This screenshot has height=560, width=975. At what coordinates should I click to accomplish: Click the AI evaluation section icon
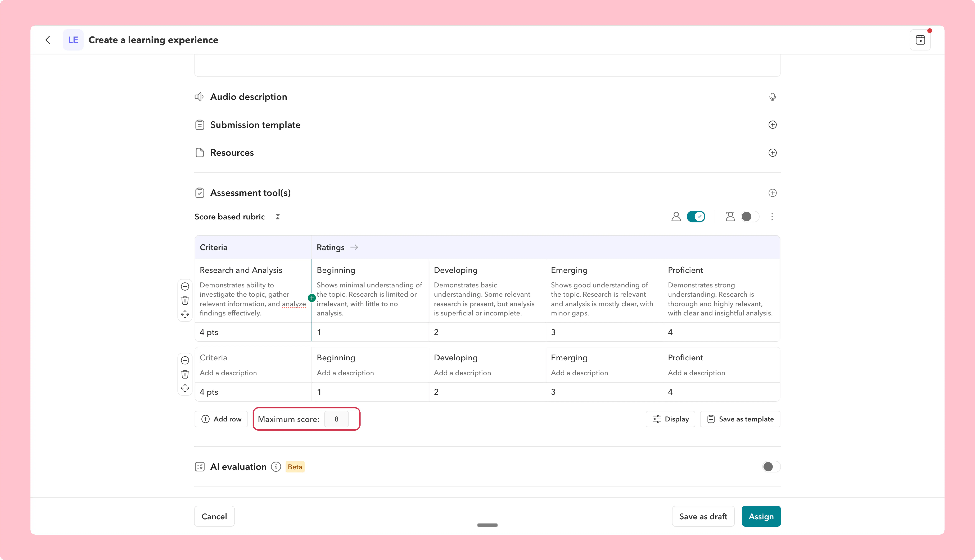(200, 467)
